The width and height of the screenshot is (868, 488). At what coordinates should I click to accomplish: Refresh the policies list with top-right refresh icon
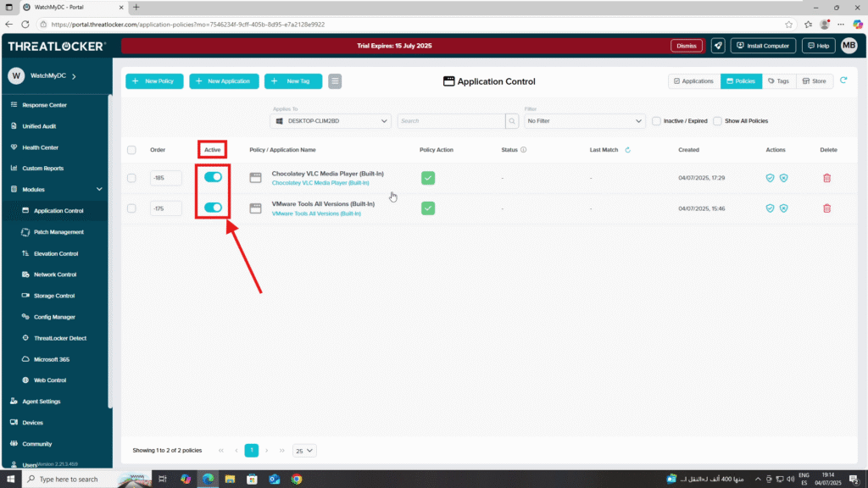tap(843, 80)
